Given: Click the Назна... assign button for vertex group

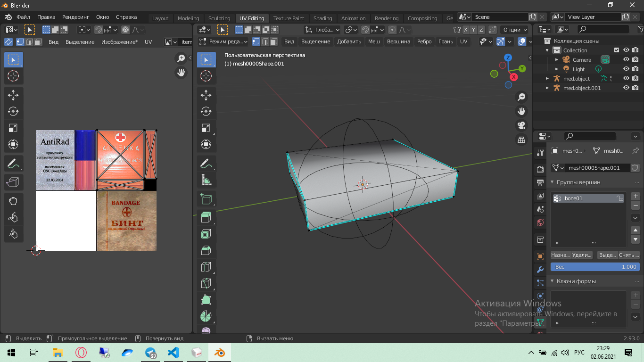Looking at the screenshot, I should pos(560,255).
